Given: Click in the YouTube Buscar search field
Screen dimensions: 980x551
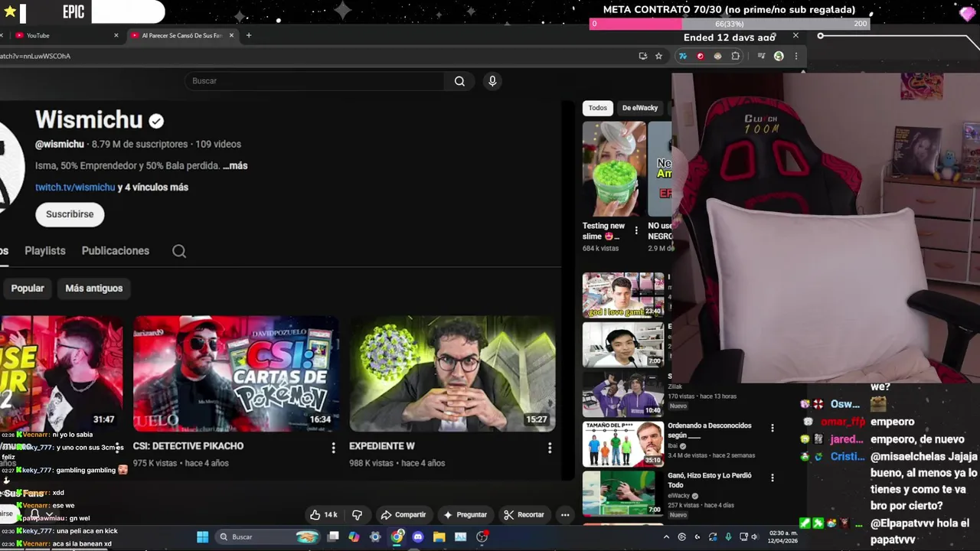Looking at the screenshot, I should pyautogui.click(x=314, y=81).
